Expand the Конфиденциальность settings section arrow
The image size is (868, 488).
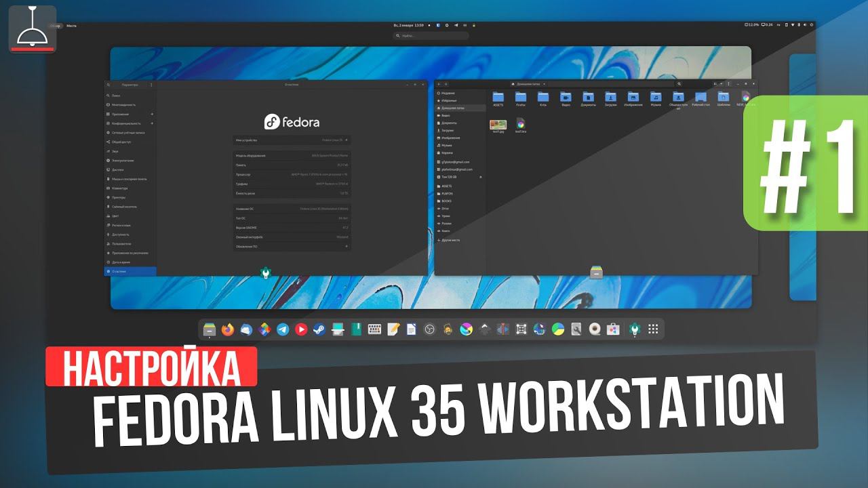tap(152, 123)
